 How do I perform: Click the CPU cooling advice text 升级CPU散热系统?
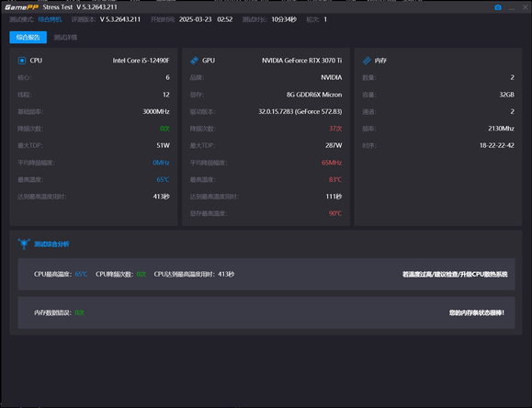[x=483, y=274]
